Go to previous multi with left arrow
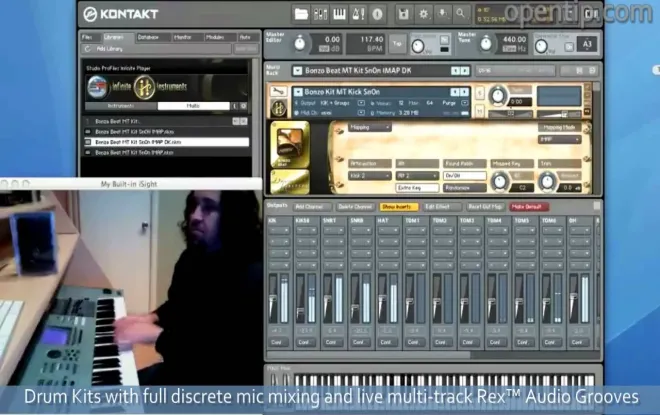This screenshot has height=415, width=660. click(x=455, y=71)
